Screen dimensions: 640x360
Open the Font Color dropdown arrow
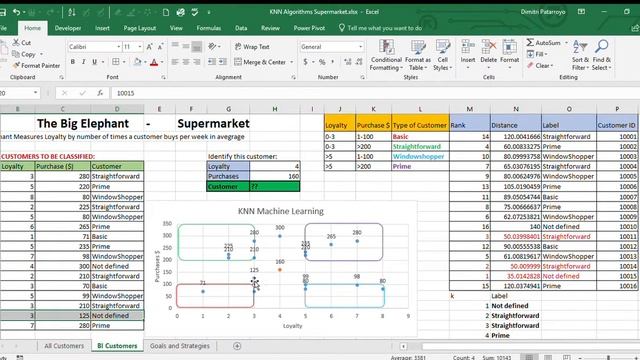tap(162, 62)
